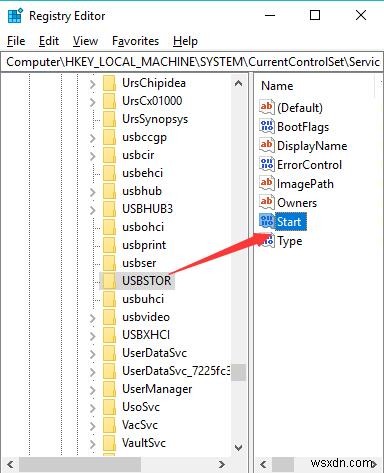Click folder icon next to usbser
This screenshot has height=473, width=384.
[109, 263]
